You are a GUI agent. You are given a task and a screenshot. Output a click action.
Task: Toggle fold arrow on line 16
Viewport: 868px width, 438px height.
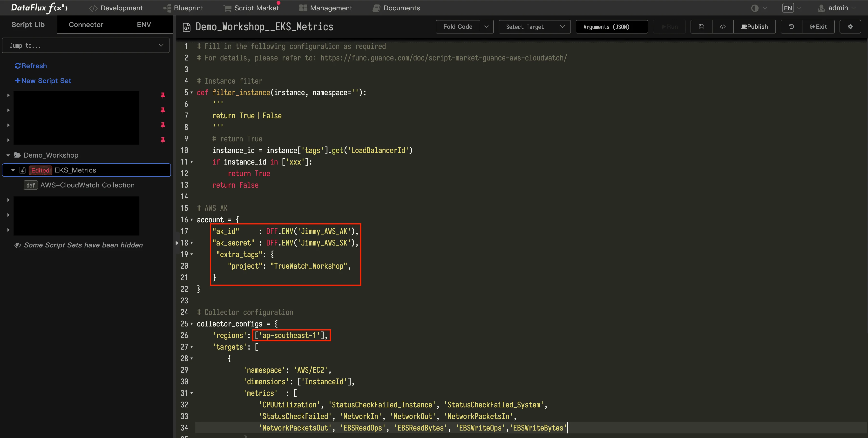point(192,220)
